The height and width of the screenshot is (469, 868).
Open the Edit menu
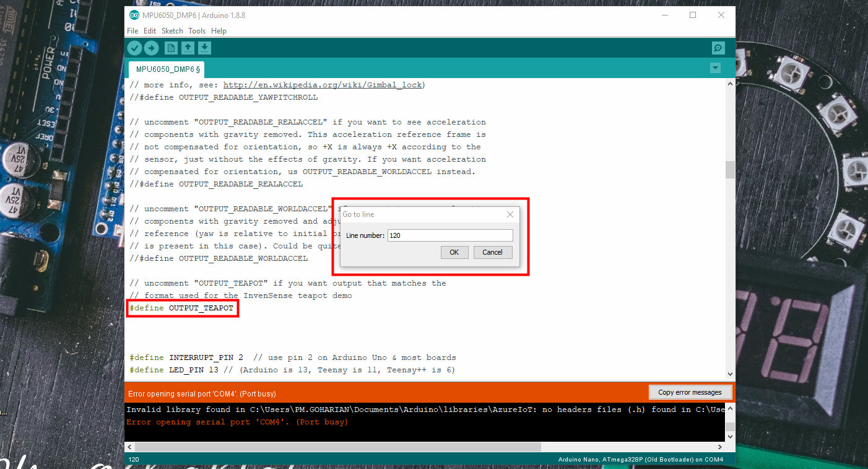point(150,31)
